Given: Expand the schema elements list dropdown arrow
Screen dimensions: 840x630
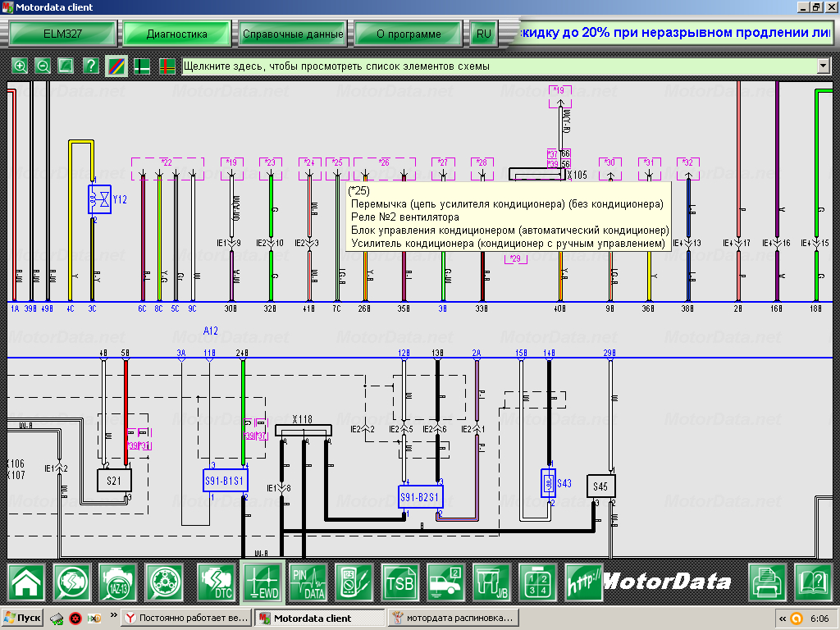Looking at the screenshot, I should (824, 66).
